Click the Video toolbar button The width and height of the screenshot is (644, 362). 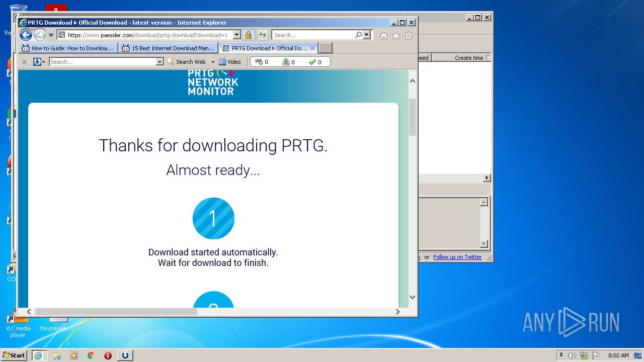tap(230, 62)
